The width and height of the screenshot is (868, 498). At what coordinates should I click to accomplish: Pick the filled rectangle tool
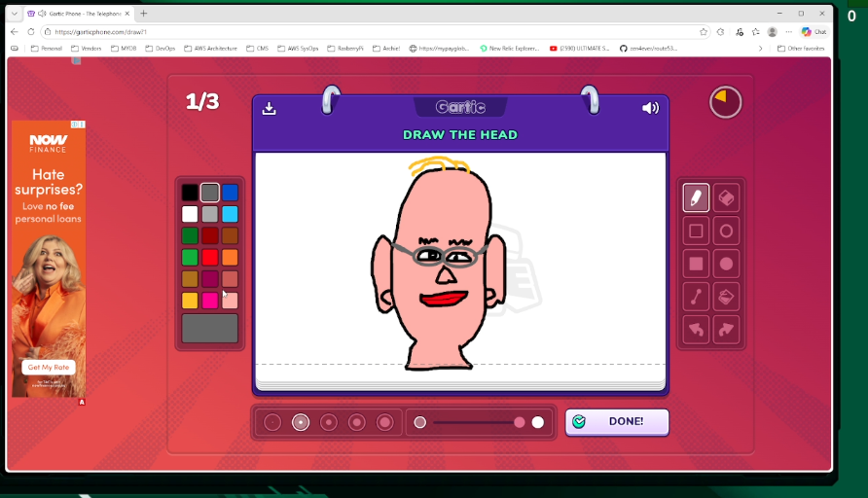click(696, 264)
